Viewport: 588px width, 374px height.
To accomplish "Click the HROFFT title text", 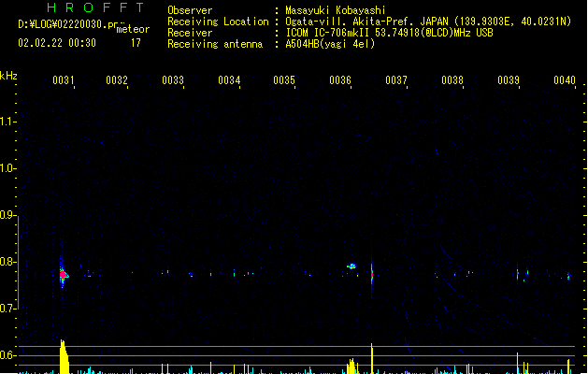I will pyautogui.click(x=96, y=7).
